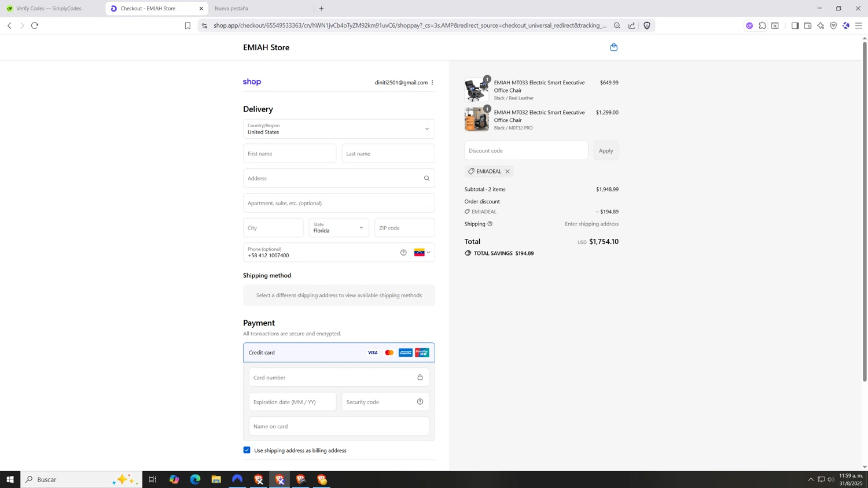Open File Explorer from taskbar
The height and width of the screenshot is (488, 868).
pyautogui.click(x=216, y=479)
